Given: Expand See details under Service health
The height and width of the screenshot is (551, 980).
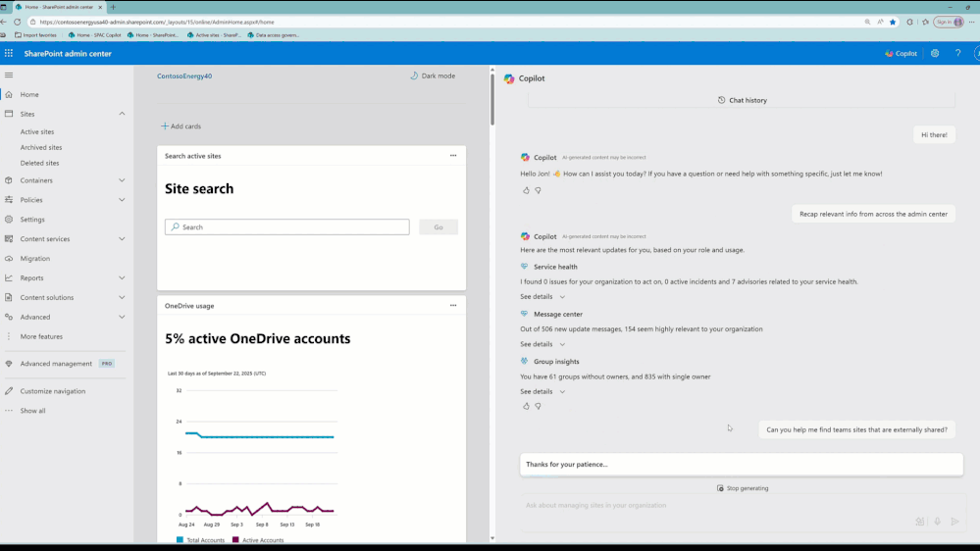Looking at the screenshot, I should pyautogui.click(x=542, y=297).
